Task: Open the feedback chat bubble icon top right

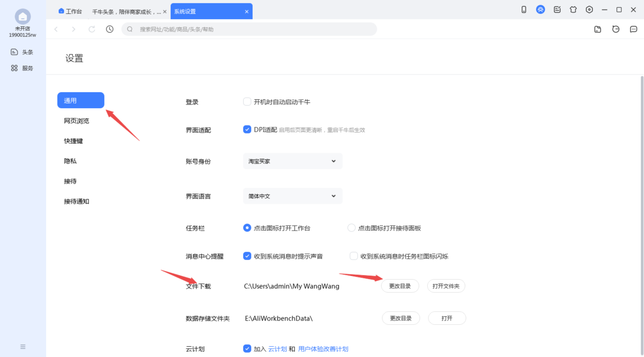Action: click(634, 29)
